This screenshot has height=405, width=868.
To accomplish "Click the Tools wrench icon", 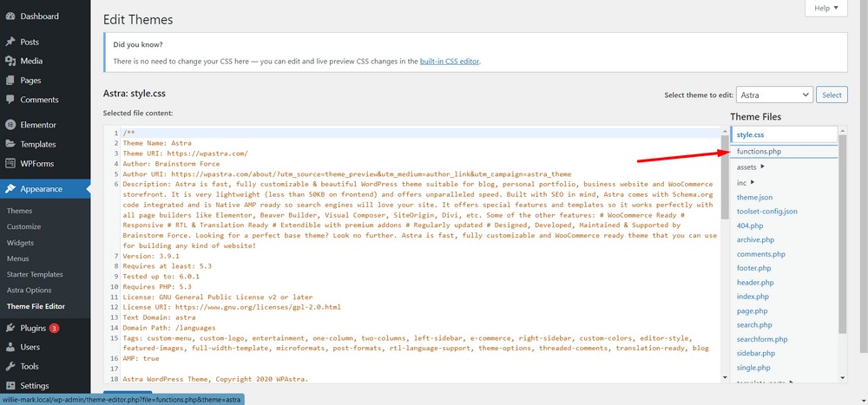I will [x=10, y=366].
